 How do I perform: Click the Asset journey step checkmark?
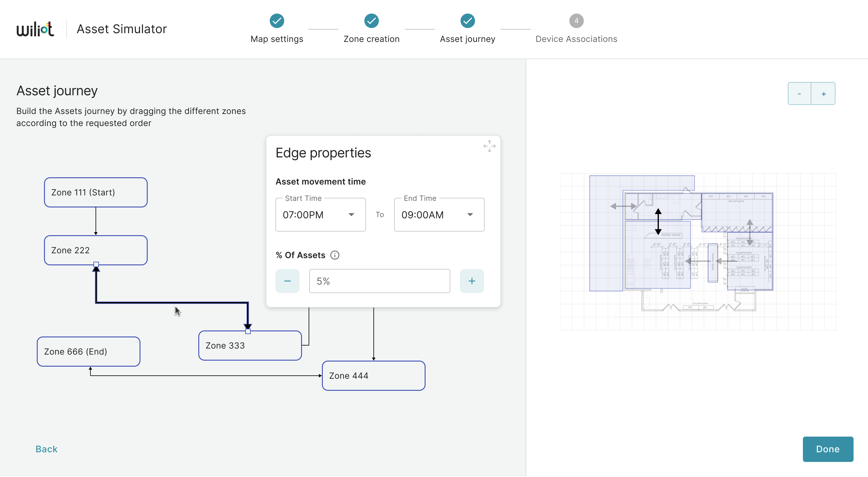[x=467, y=21]
